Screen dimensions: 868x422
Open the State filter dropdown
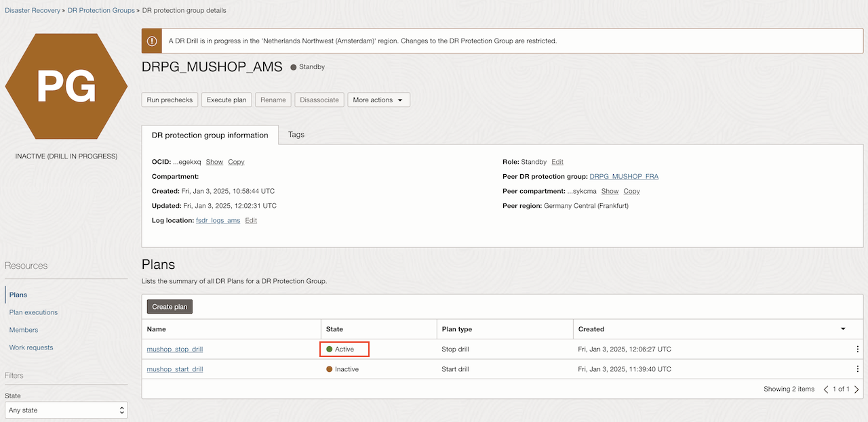[x=66, y=410]
